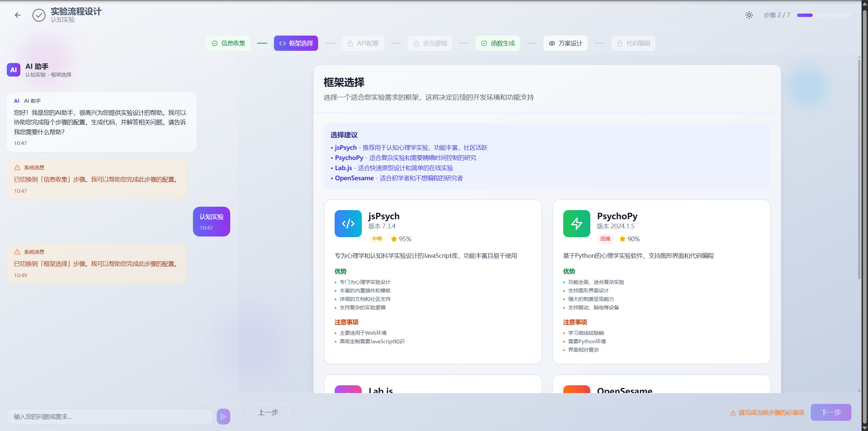Click text 版本 2024.1.5
Screen dimensions: 868x431
point(616,226)
